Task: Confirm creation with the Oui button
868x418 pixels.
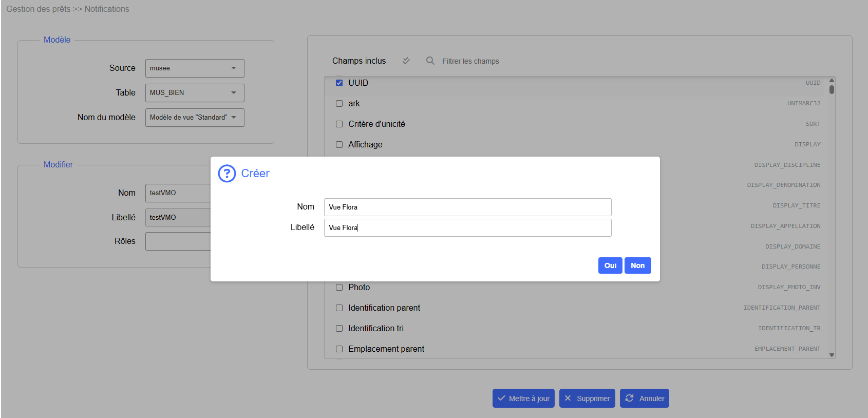Action: (610, 265)
